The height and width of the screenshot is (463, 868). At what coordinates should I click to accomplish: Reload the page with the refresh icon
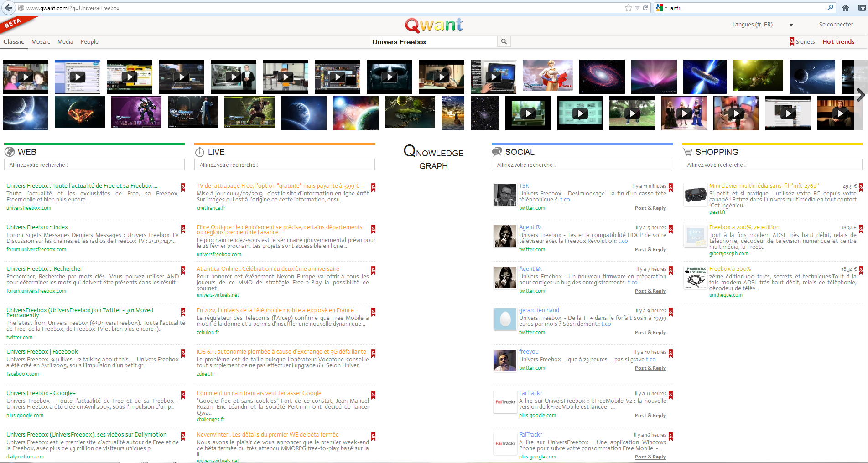click(645, 8)
